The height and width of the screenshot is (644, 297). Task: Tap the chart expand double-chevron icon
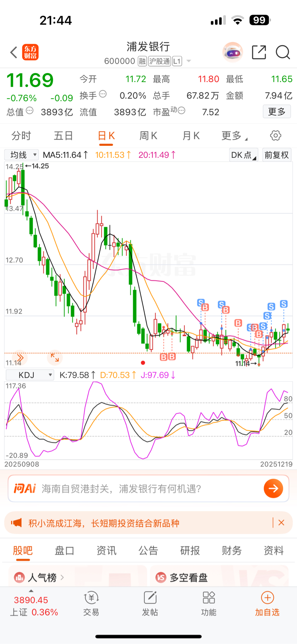pyautogui.click(x=19, y=358)
